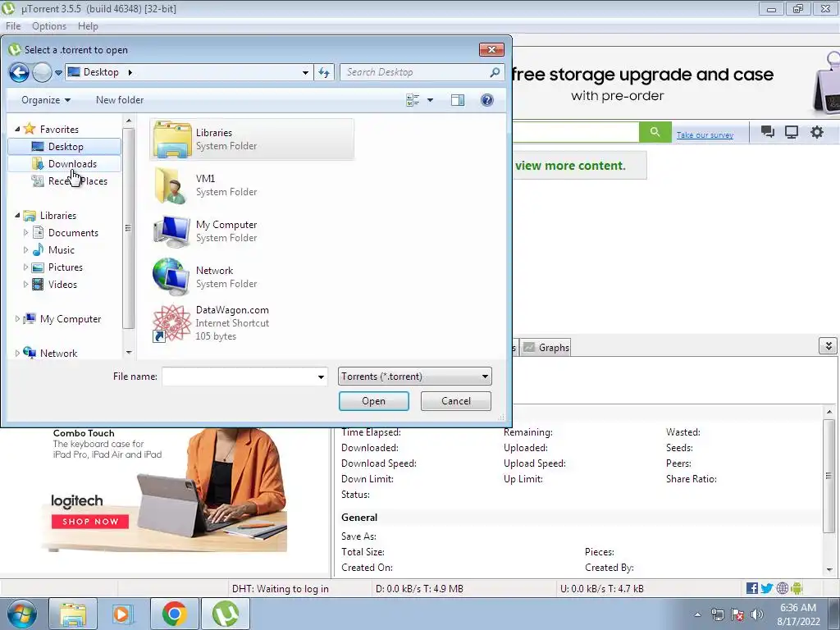The width and height of the screenshot is (840, 630).
Task: Click the Android icon in status bar
Action: (x=797, y=588)
